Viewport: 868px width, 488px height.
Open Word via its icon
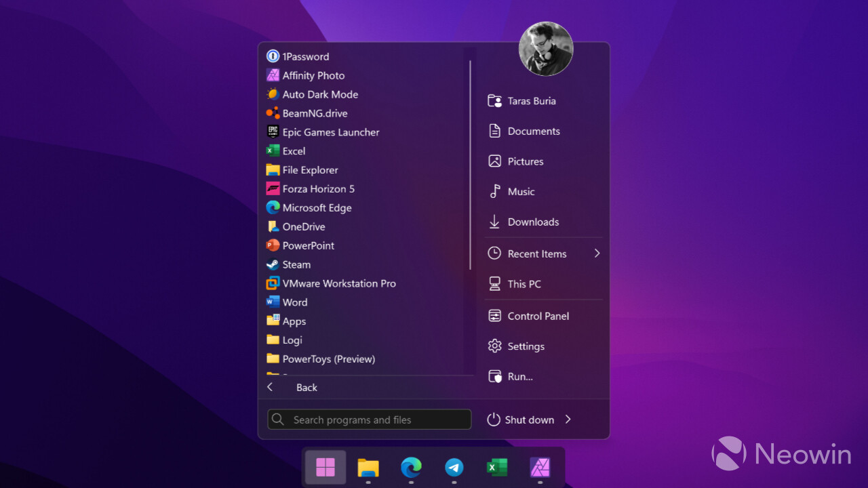coord(273,302)
